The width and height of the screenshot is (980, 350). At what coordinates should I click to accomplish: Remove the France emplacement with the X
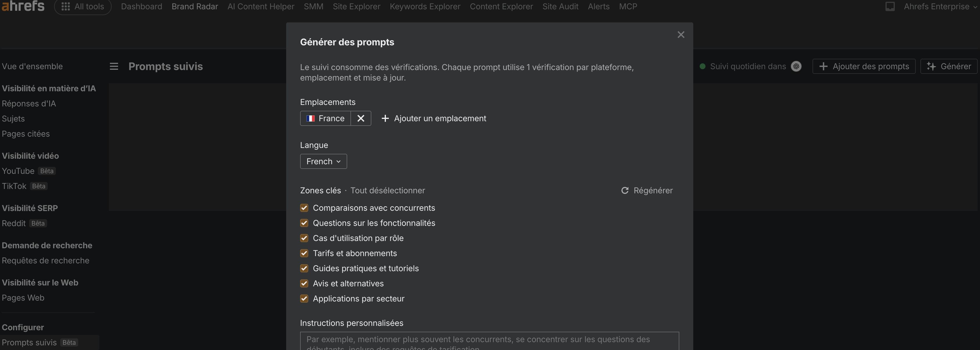tap(360, 118)
